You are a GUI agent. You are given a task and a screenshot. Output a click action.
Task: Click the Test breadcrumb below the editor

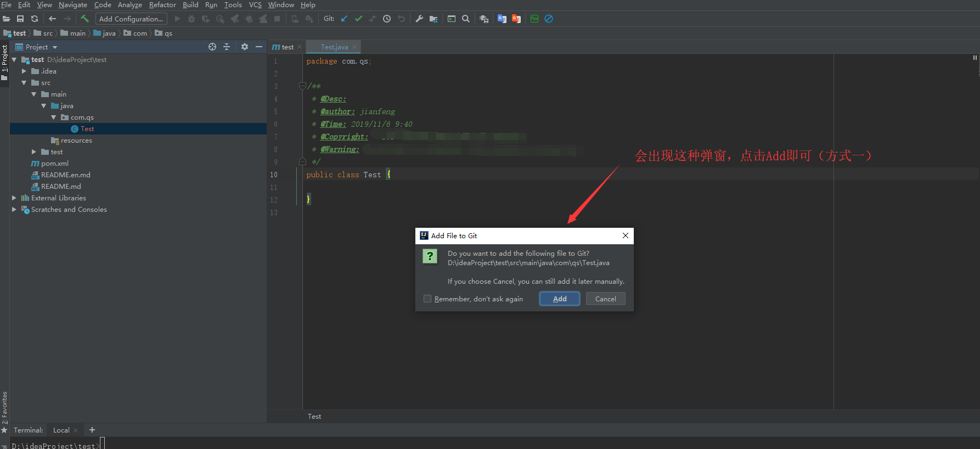point(314,417)
